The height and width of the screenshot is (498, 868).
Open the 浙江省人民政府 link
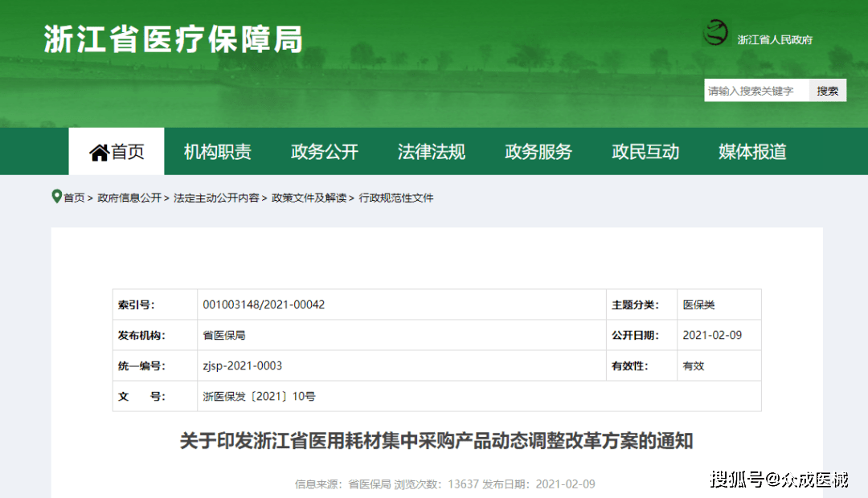(775, 40)
